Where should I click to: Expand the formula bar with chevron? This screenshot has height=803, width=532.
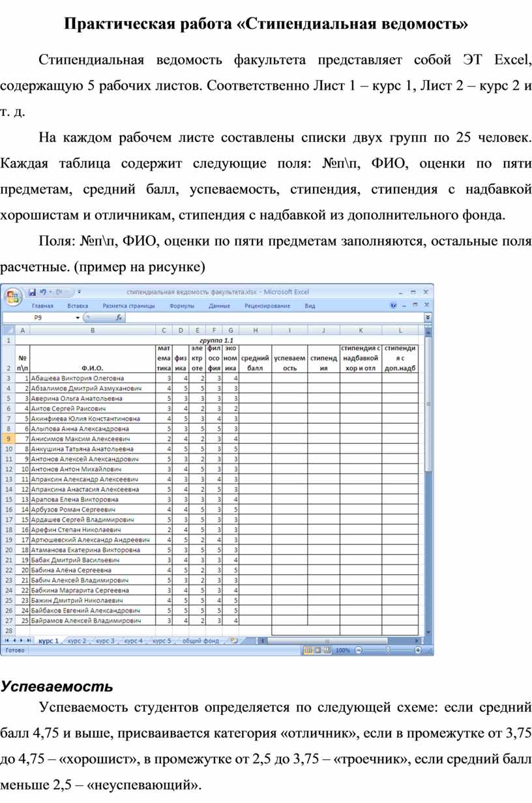[x=428, y=317]
